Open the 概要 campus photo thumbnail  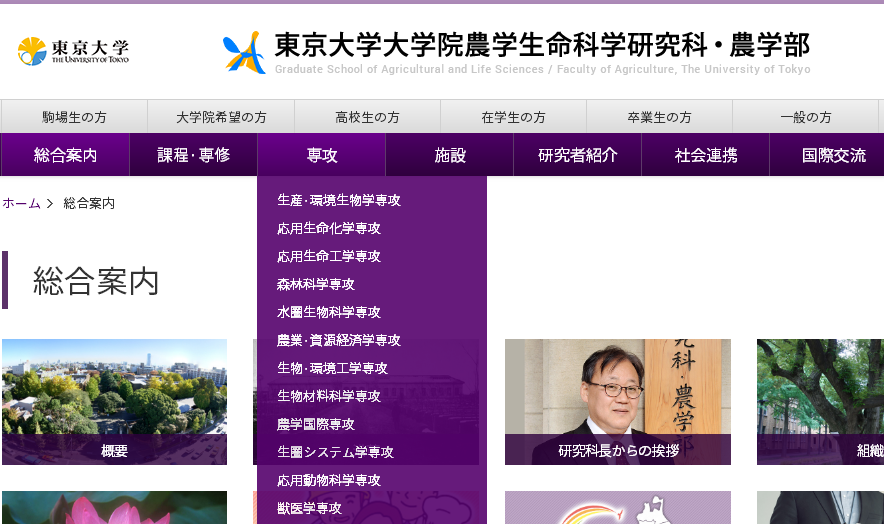pyautogui.click(x=114, y=401)
